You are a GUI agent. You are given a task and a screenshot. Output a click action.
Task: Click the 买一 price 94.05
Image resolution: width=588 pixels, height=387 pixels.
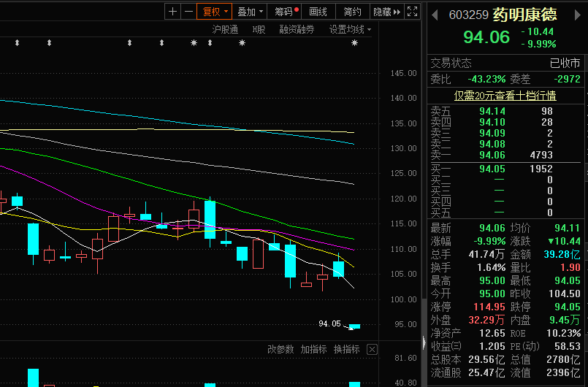tap(492, 169)
